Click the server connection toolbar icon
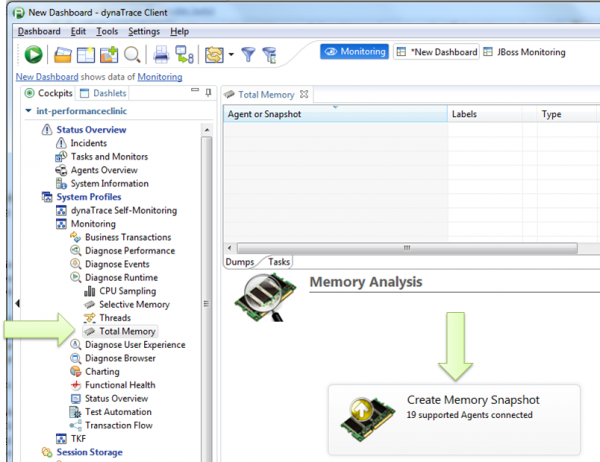 184,54
